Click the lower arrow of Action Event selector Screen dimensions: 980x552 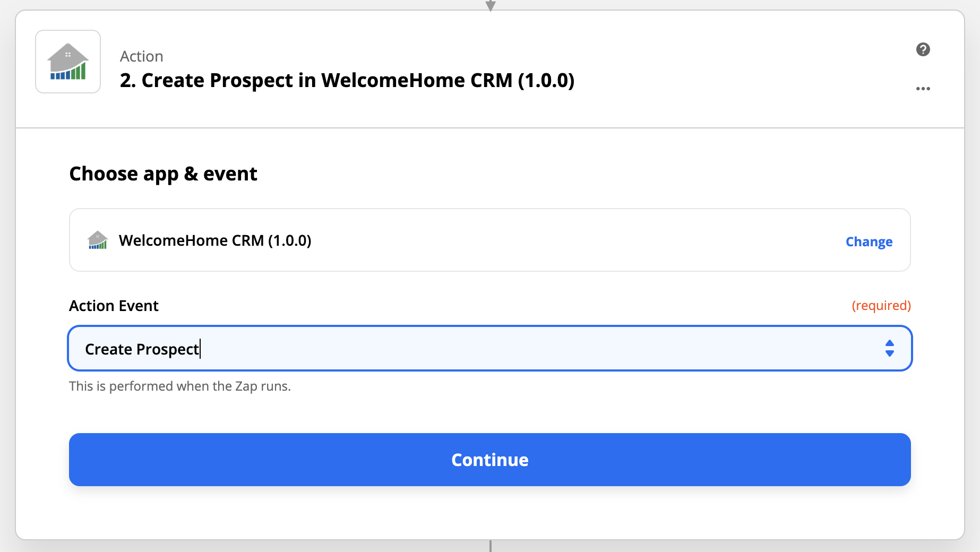[x=890, y=353]
